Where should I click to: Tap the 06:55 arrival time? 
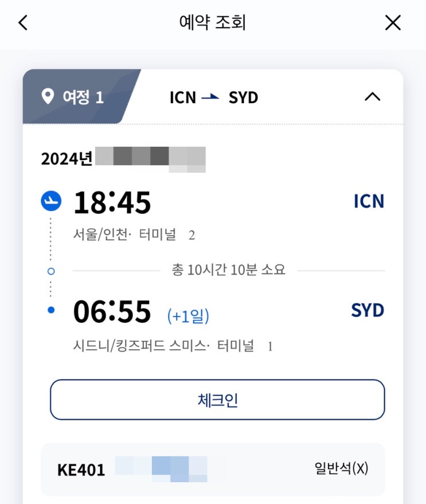click(x=112, y=311)
